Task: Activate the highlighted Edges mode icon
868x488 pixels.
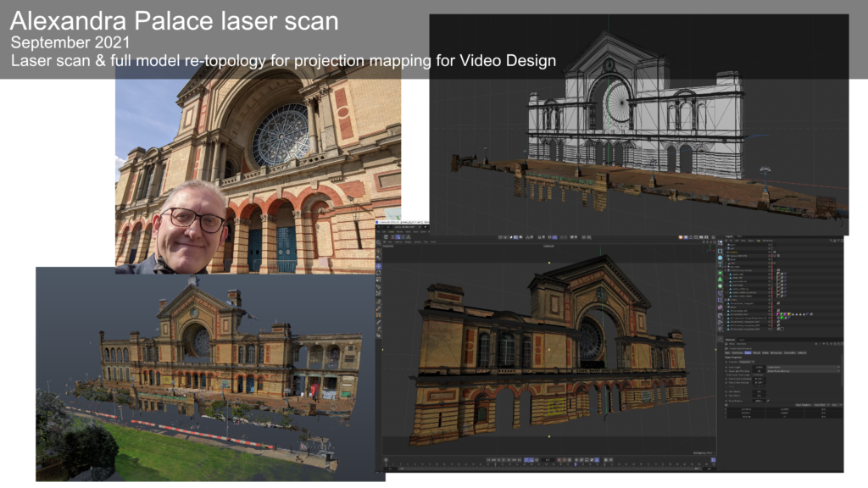Action: (398, 237)
